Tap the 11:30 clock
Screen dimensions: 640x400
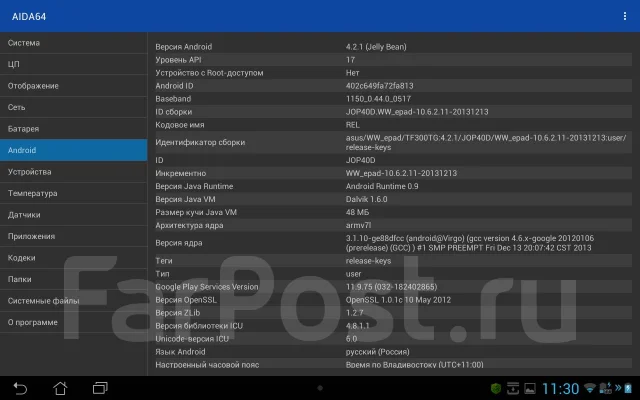[x=560, y=389]
